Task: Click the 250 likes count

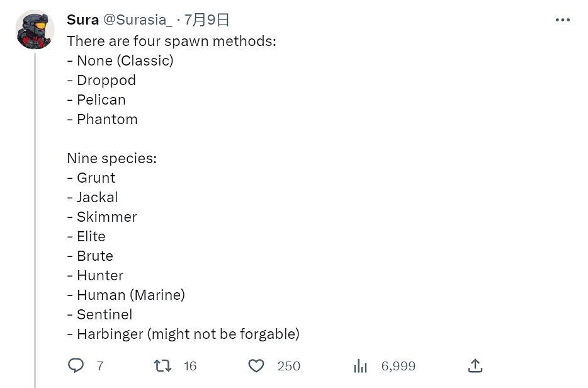Action: pos(289,366)
